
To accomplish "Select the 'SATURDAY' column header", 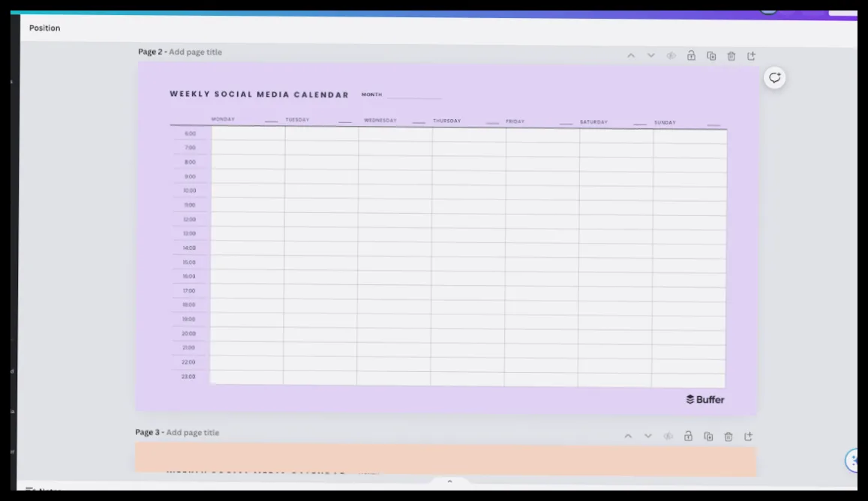I will [593, 121].
